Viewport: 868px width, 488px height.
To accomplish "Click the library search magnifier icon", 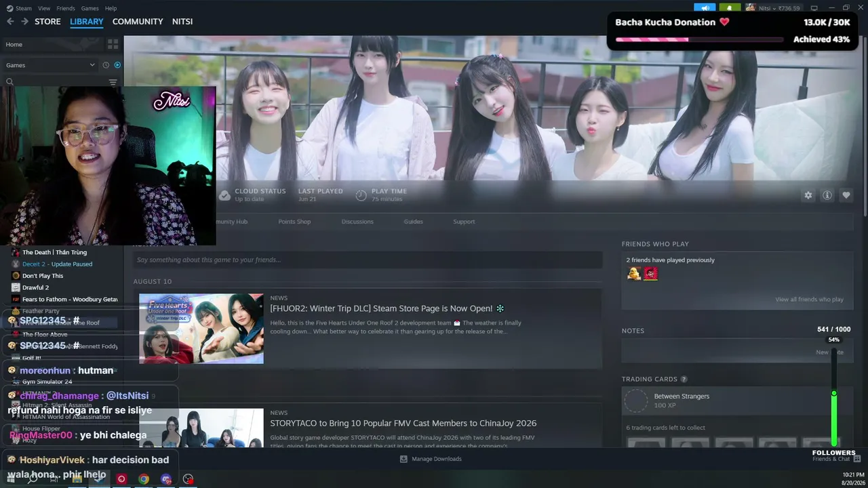I will (x=9, y=82).
